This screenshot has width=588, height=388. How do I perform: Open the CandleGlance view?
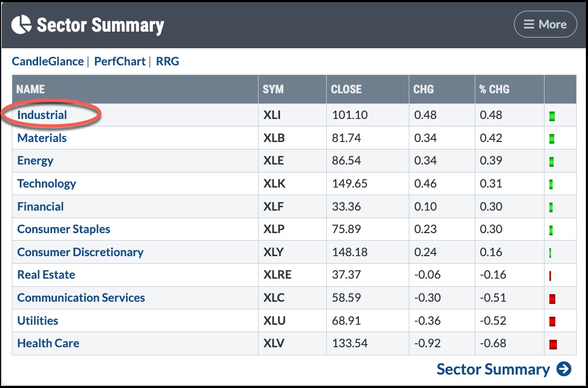pyautogui.click(x=48, y=62)
